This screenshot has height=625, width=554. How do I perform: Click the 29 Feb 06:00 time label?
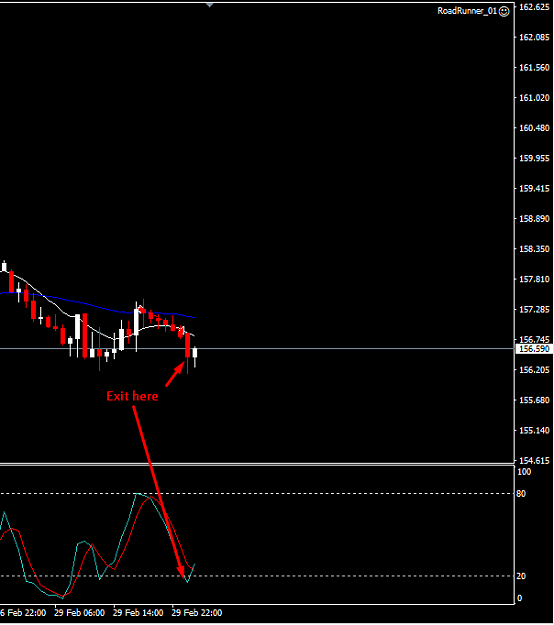coord(80,613)
